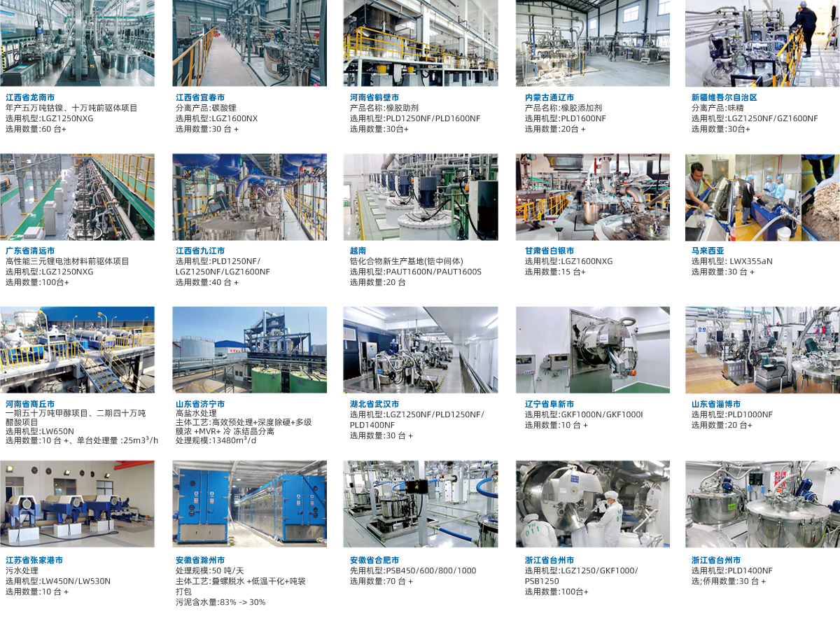Open the 江西省九江市 project photo
This screenshot has width=840, height=637.
[249, 197]
